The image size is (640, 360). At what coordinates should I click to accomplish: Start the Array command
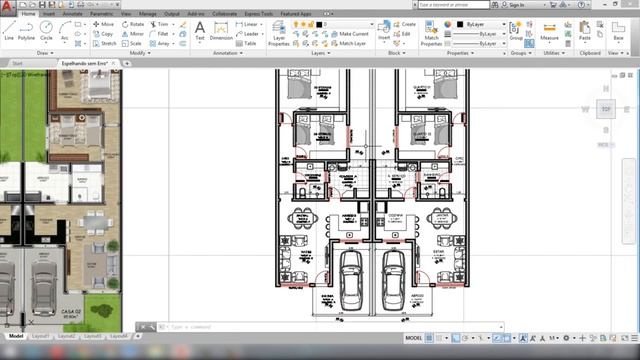(x=160, y=43)
